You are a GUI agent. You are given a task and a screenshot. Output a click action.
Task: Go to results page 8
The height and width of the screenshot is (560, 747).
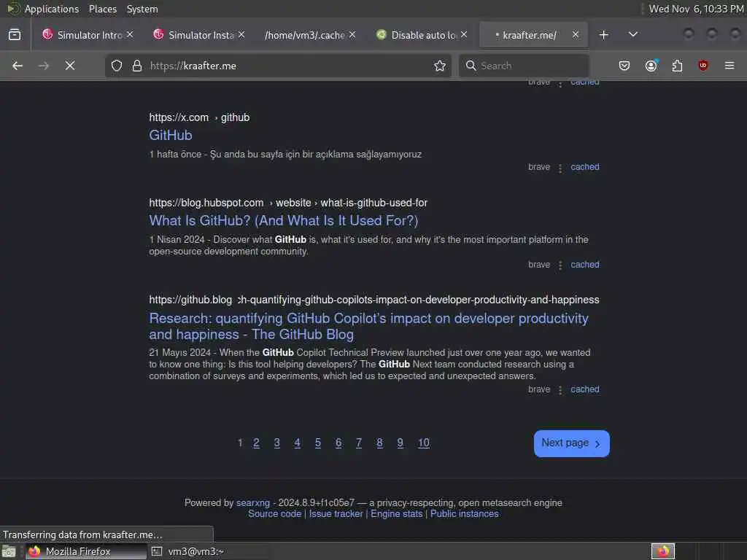pyautogui.click(x=379, y=443)
